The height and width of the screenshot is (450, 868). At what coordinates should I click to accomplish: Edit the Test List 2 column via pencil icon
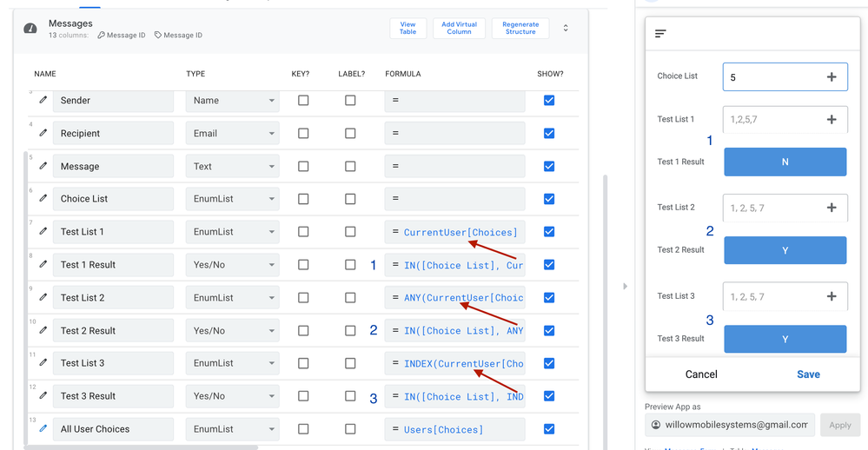point(43,297)
